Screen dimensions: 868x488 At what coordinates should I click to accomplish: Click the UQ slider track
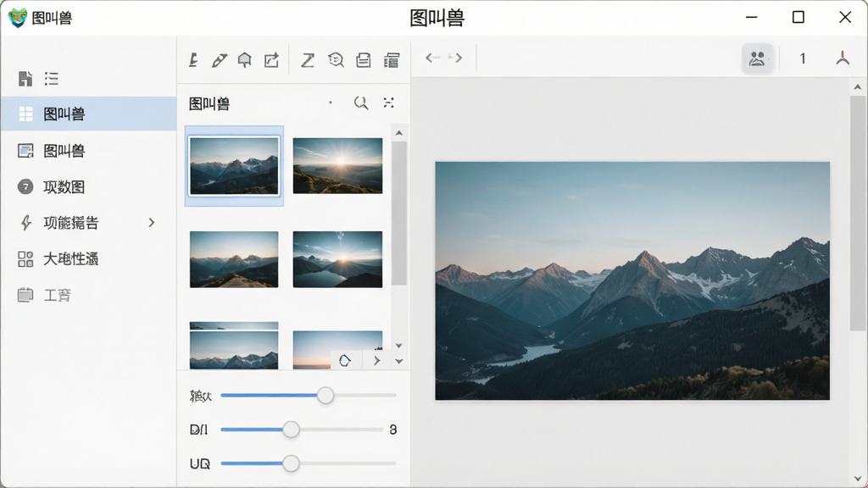[x=309, y=463]
